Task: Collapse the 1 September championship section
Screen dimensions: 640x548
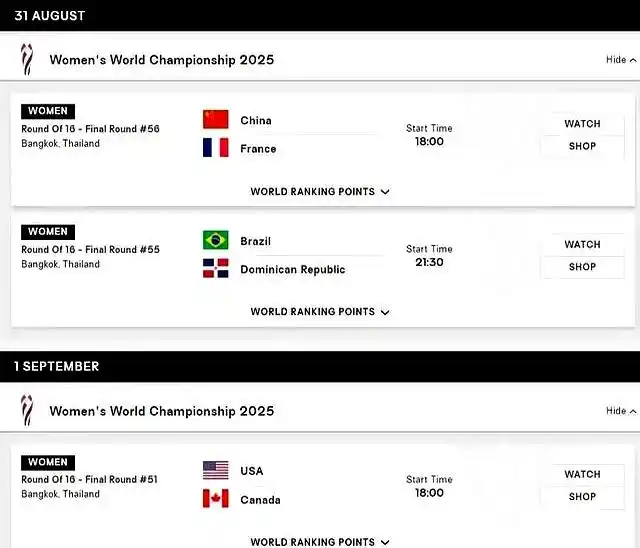Action: point(621,411)
